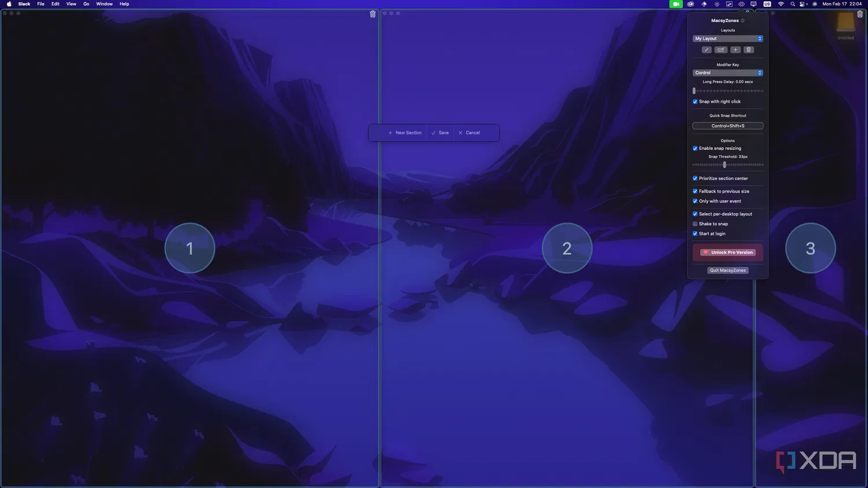This screenshot has width=868, height=488.
Task: Click the Spotlight search icon in menu bar
Action: point(793,4)
